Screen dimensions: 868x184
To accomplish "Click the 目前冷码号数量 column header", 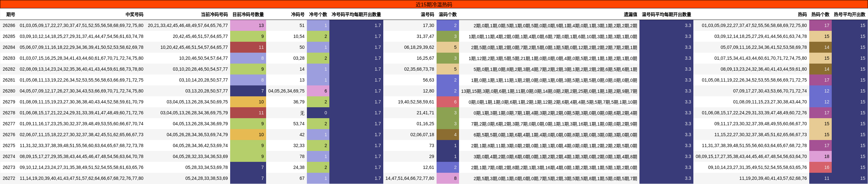I will tap(248, 14).
